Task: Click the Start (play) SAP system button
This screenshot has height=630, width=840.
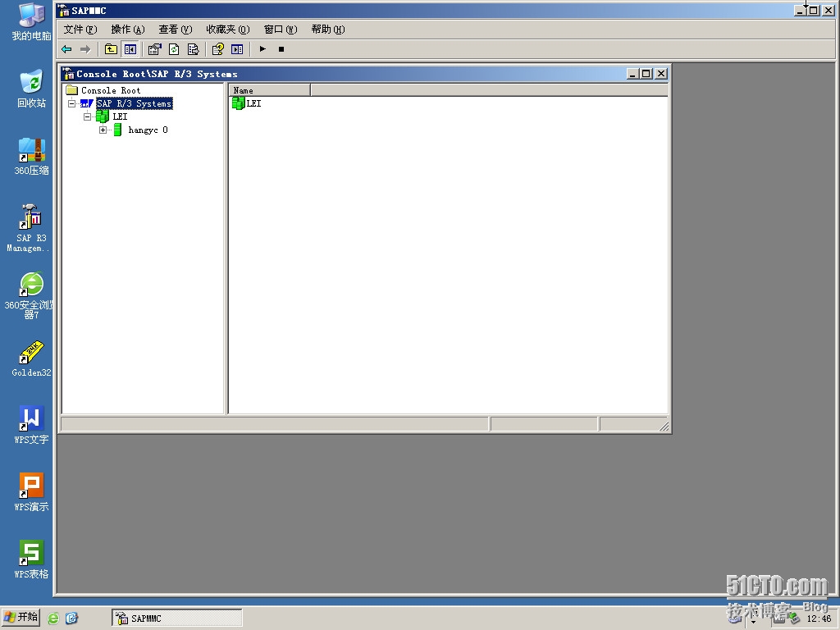Action: pyautogui.click(x=262, y=48)
